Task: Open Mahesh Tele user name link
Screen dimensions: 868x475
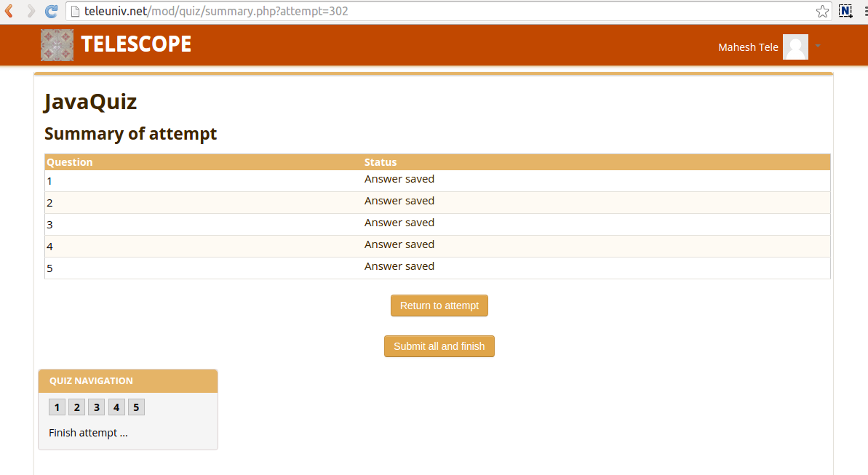Action: point(748,47)
